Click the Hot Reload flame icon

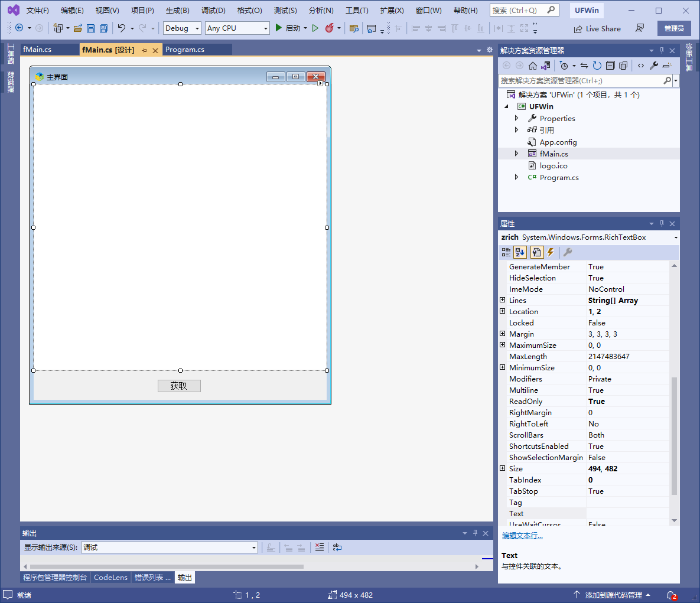(329, 28)
